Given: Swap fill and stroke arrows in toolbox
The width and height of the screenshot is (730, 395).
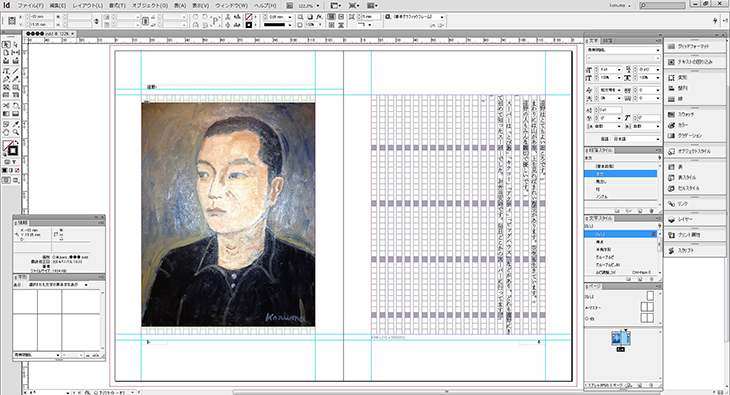Looking at the screenshot, I should 17,142.
